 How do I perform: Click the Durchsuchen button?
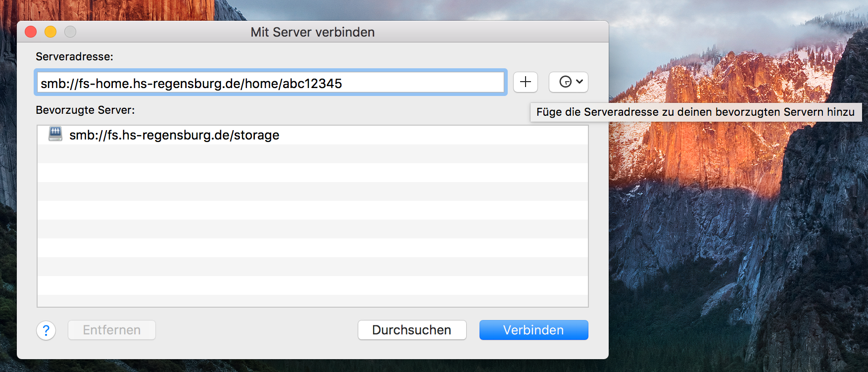point(412,330)
